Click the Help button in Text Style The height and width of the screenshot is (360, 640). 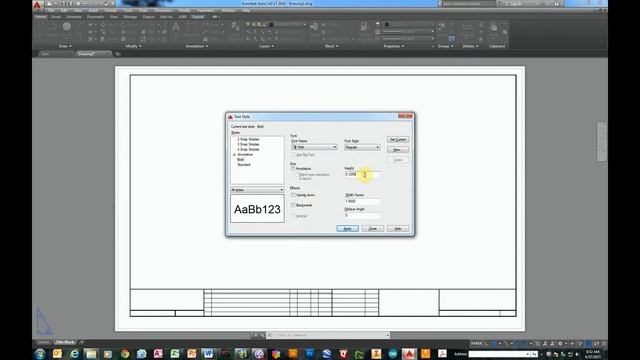pyautogui.click(x=398, y=229)
